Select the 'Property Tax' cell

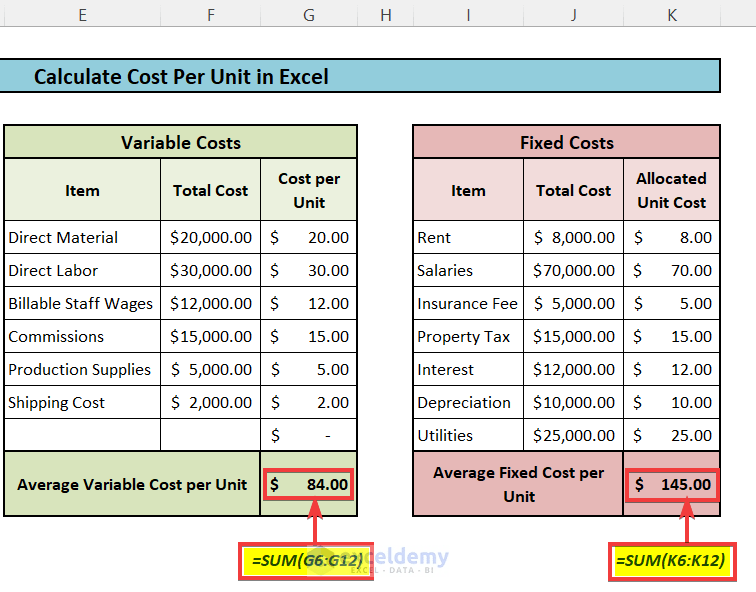pos(468,336)
